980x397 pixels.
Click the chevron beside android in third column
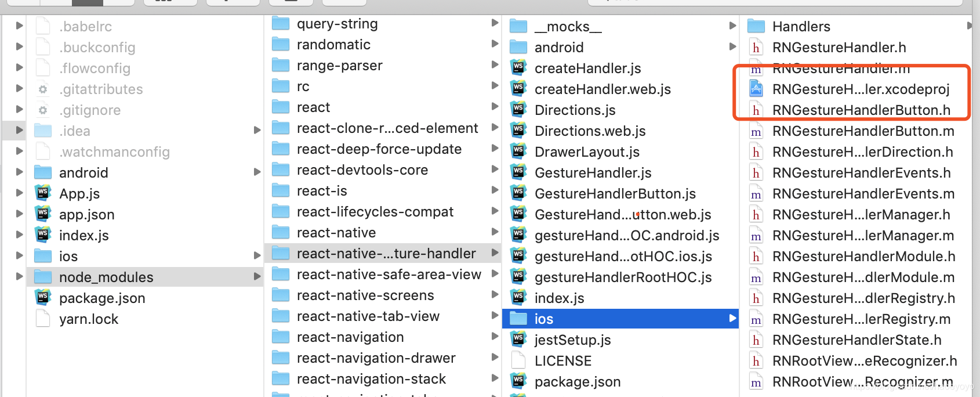click(732, 47)
